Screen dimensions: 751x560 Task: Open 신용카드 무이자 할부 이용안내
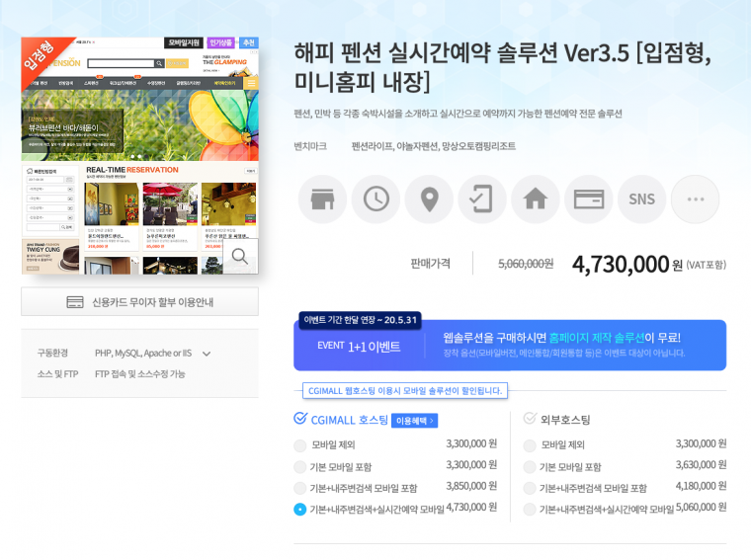(x=139, y=302)
